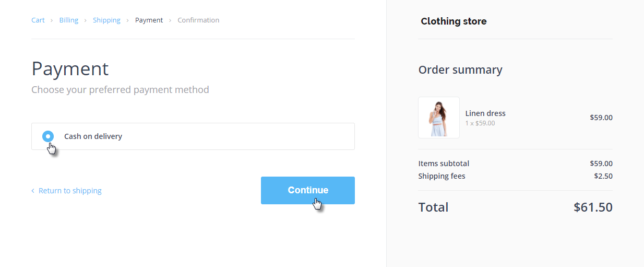Click the Payment breadcrumb step
644x267 pixels.
coord(149,20)
